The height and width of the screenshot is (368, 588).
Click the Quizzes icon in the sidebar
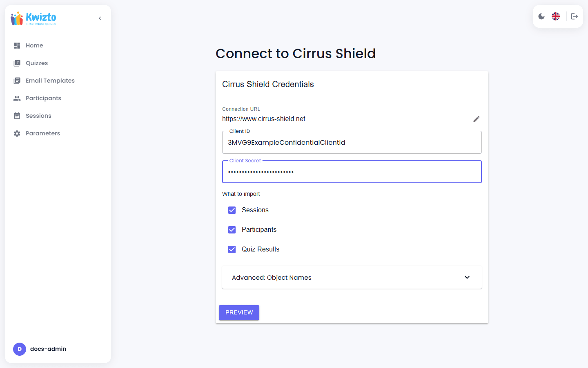(17, 63)
